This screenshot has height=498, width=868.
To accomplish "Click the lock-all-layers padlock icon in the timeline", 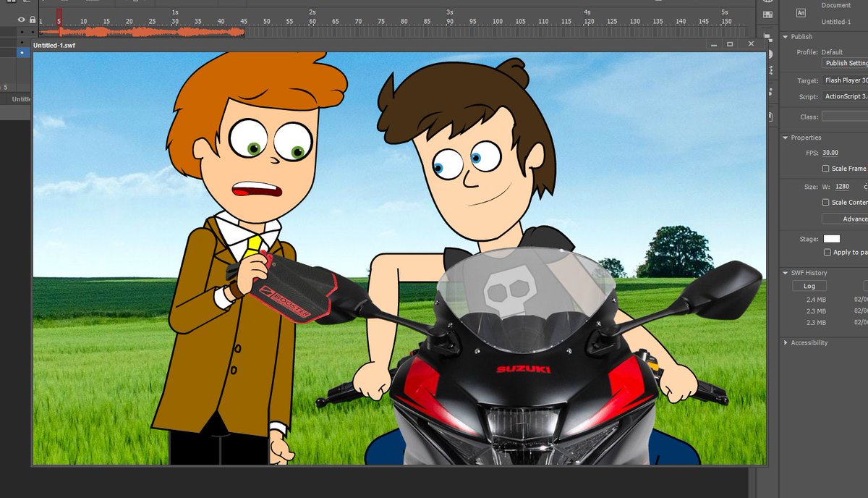I will coord(33,20).
